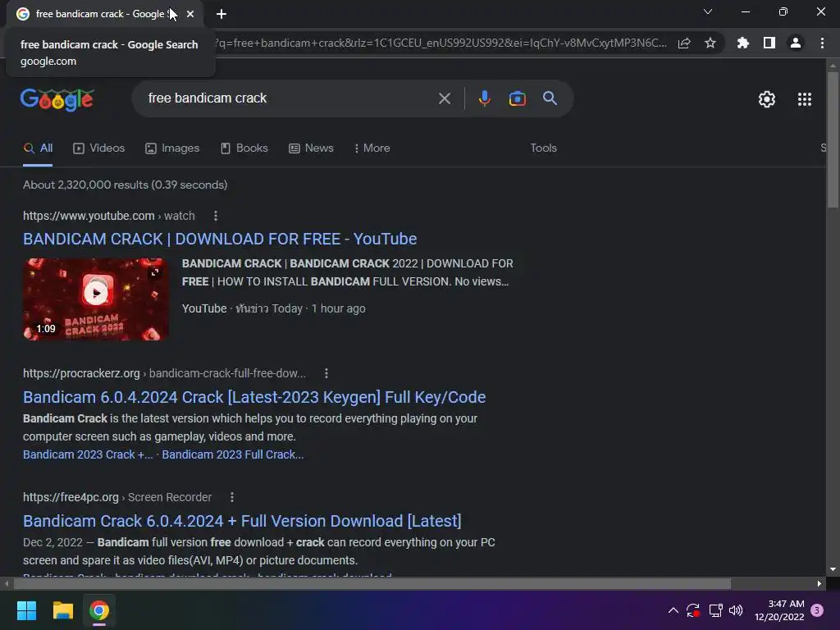This screenshot has width=840, height=630.
Task: Switch to the News tab
Action: coord(311,148)
